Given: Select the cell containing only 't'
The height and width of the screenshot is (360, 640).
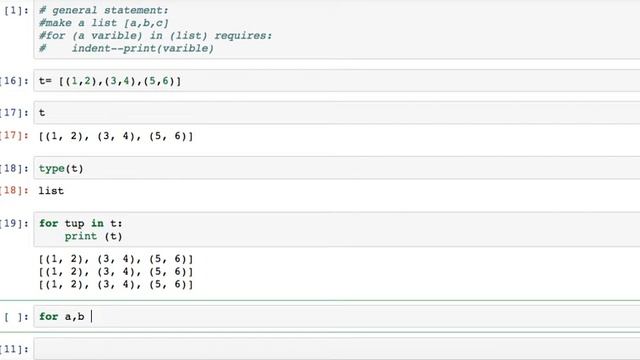Looking at the screenshot, I should click(337, 113).
